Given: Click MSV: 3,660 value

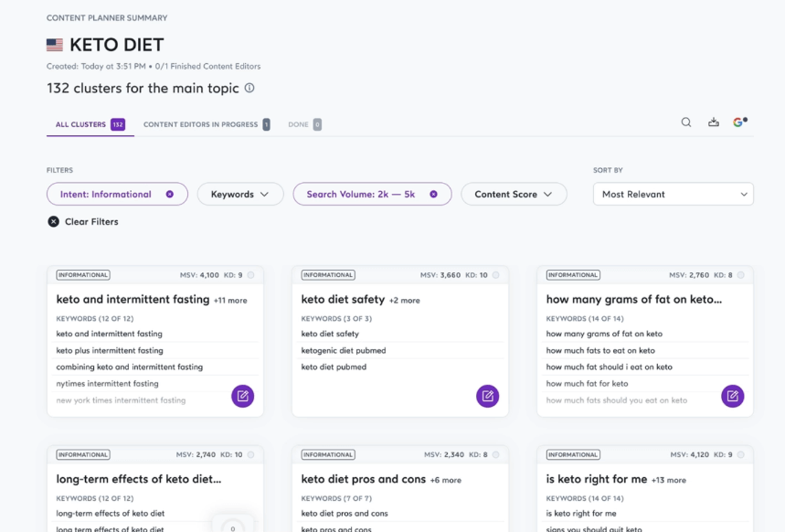Looking at the screenshot, I should 440,275.
